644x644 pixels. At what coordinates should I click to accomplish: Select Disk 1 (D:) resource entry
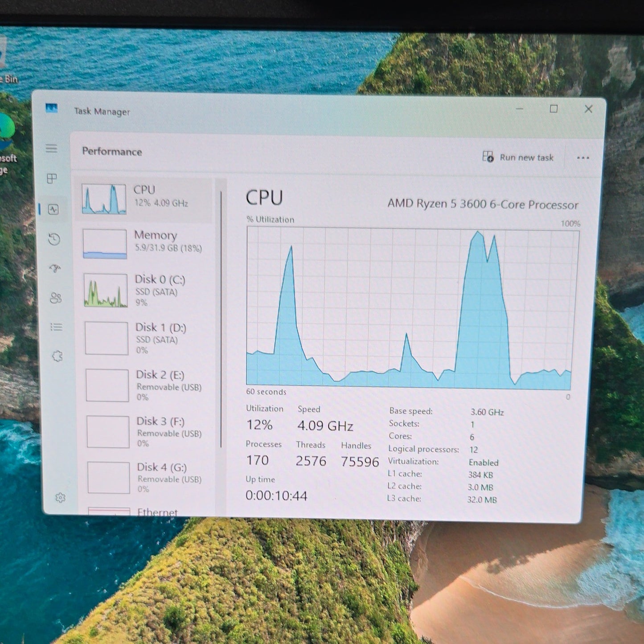tap(146, 338)
